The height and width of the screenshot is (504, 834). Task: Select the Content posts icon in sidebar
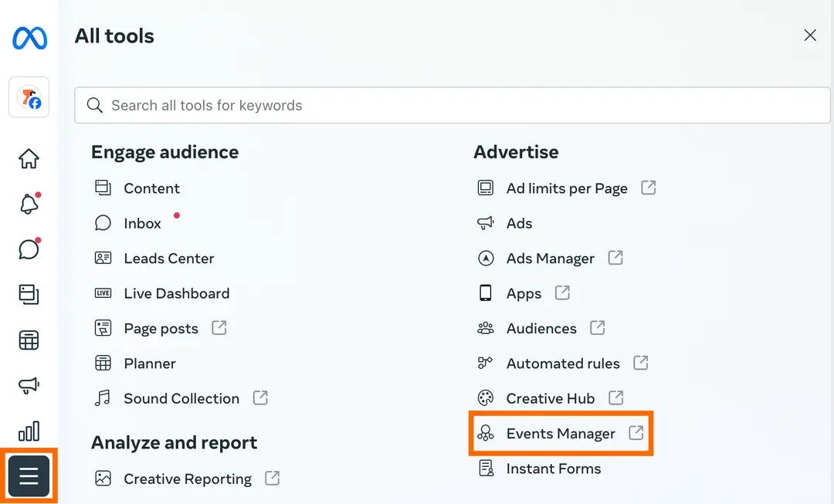tap(29, 294)
